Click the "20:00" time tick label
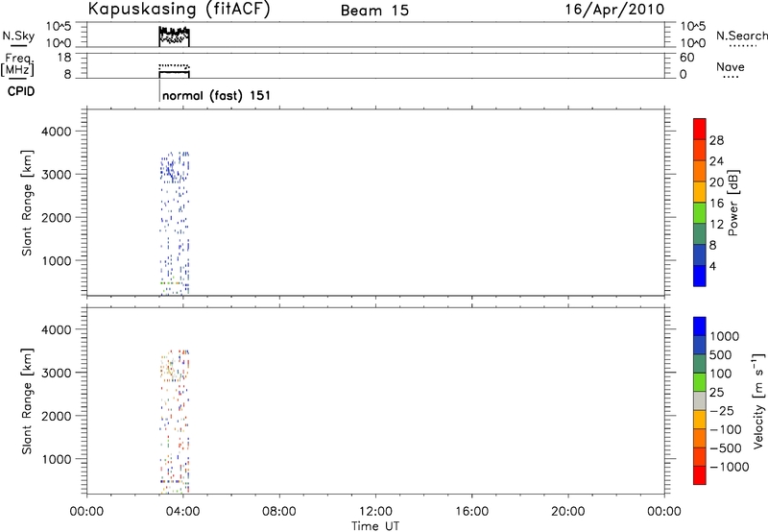Viewport: 768px width, 532px height. 567,512
